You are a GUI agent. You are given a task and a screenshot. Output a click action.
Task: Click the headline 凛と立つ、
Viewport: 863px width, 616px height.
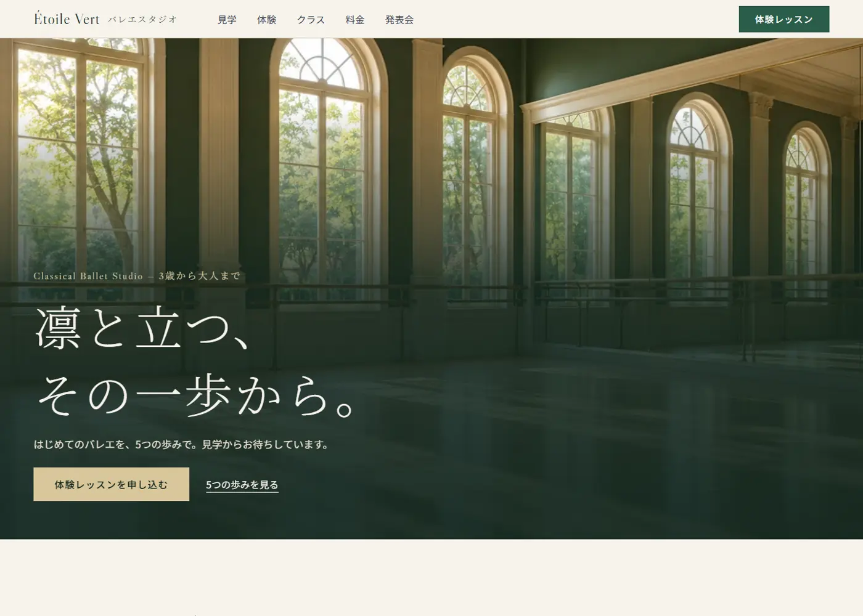[x=143, y=328]
